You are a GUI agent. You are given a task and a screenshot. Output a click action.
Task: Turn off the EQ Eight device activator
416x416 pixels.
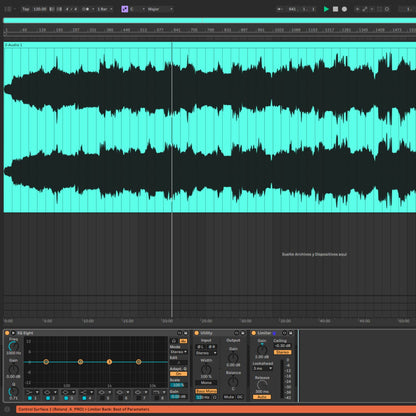[x=7, y=333]
